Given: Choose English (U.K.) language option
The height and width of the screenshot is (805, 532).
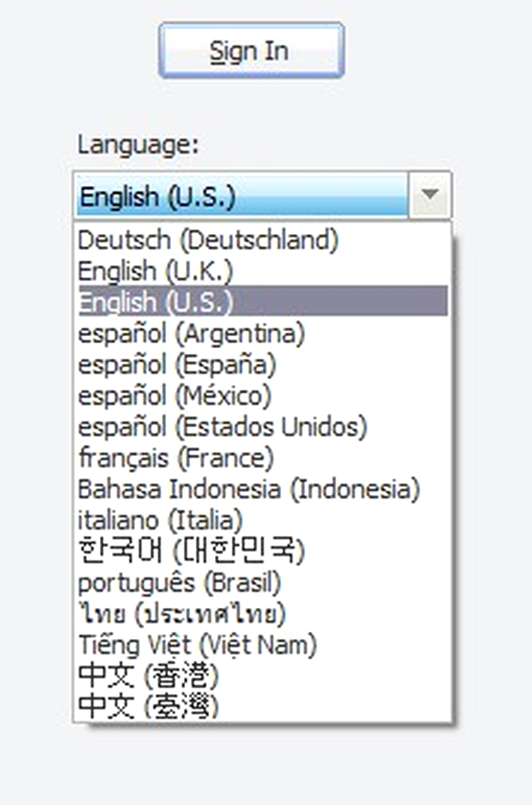Looking at the screenshot, I should tap(262, 270).
